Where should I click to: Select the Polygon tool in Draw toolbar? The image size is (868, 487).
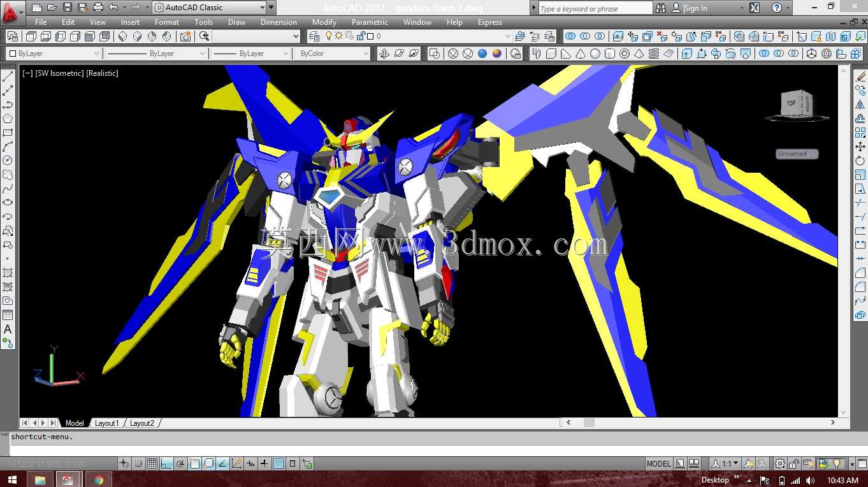point(8,119)
